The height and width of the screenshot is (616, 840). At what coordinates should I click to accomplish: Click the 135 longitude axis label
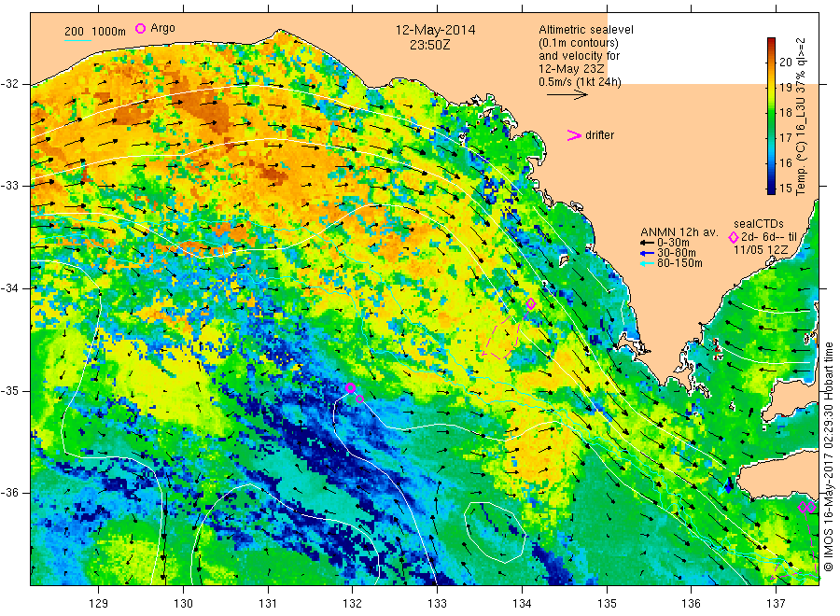click(x=607, y=604)
